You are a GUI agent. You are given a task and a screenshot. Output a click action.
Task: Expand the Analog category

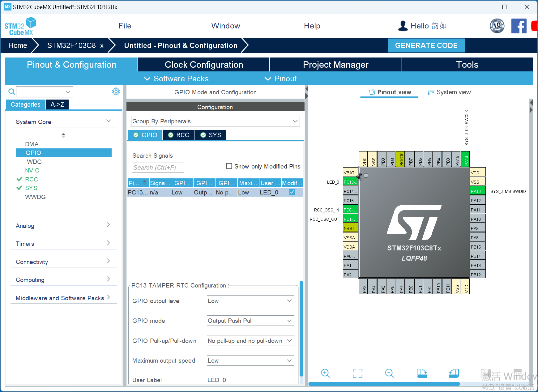tap(63, 225)
